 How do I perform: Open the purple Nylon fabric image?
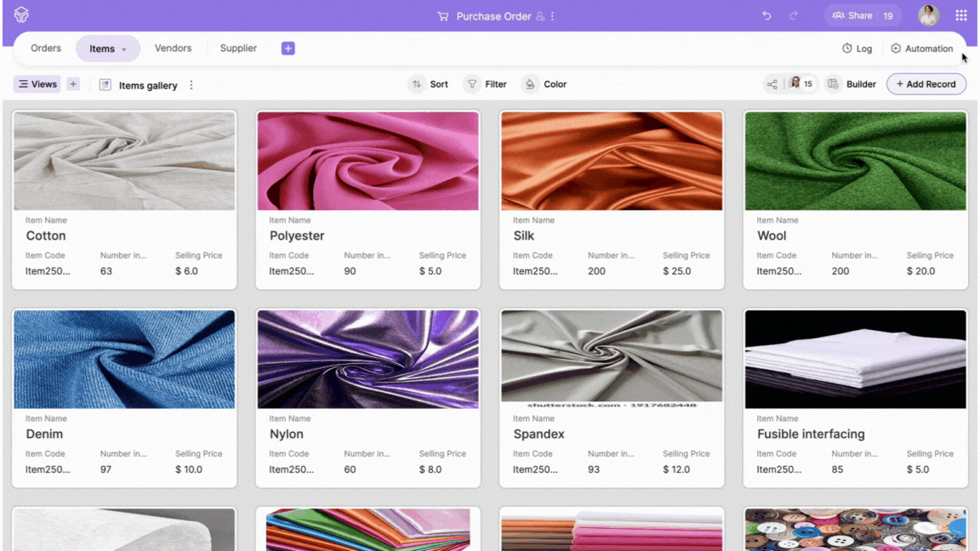point(368,359)
